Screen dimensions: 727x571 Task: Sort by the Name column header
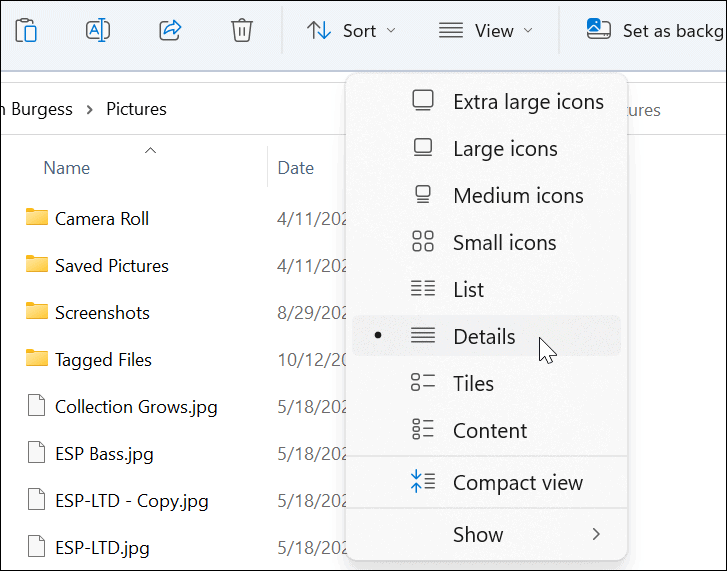(67, 168)
